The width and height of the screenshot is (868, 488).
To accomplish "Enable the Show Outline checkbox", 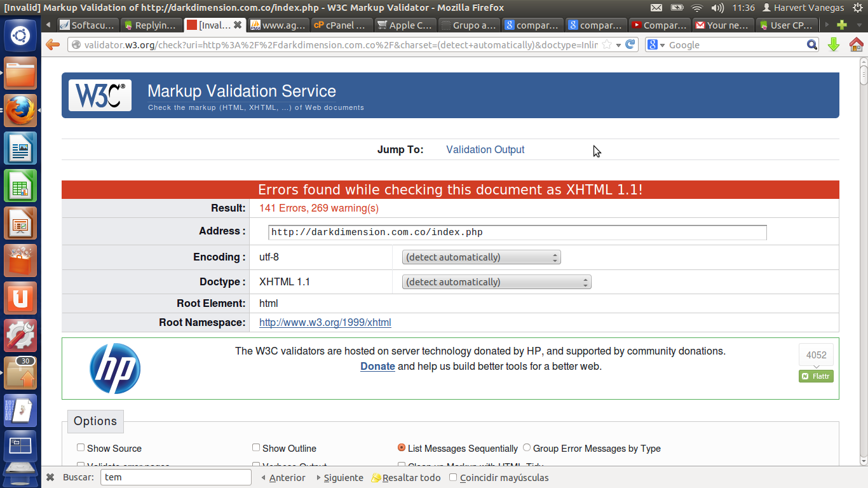I will (x=256, y=448).
